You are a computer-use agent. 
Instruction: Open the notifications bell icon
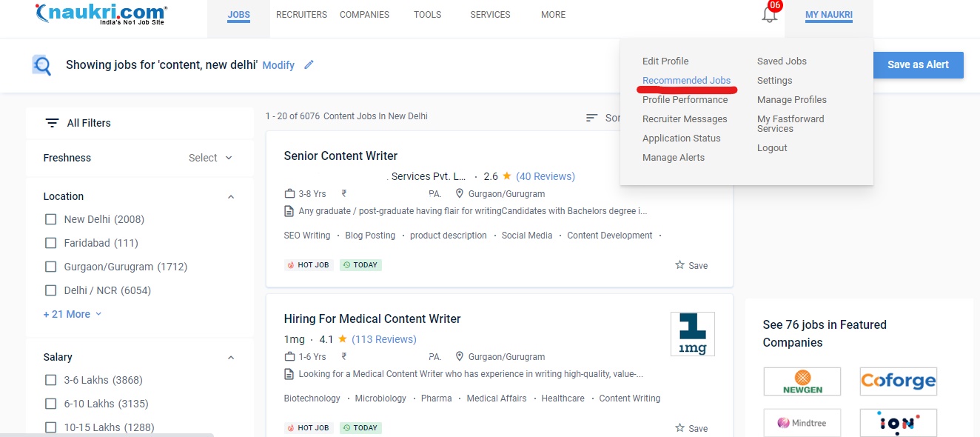pos(770,14)
